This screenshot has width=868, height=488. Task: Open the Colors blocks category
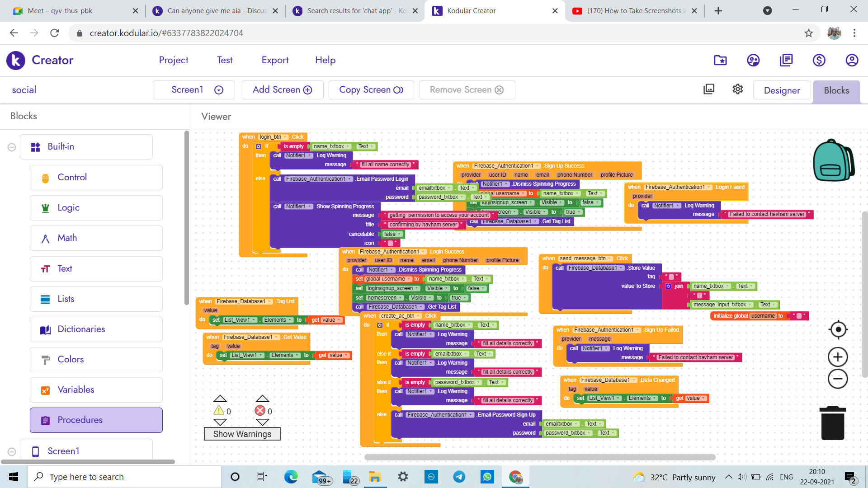96,360
